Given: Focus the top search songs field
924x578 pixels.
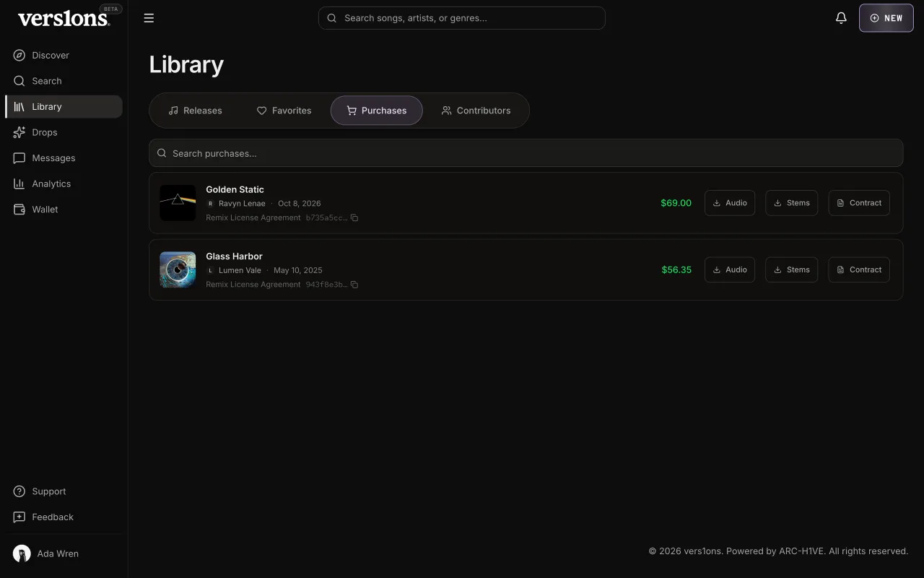Looking at the screenshot, I should tap(461, 18).
